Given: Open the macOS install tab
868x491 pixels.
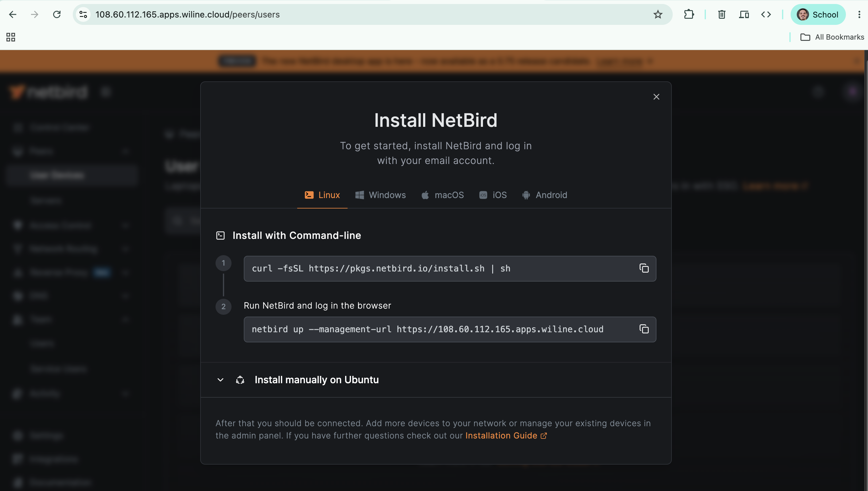Looking at the screenshot, I should [x=442, y=195].
